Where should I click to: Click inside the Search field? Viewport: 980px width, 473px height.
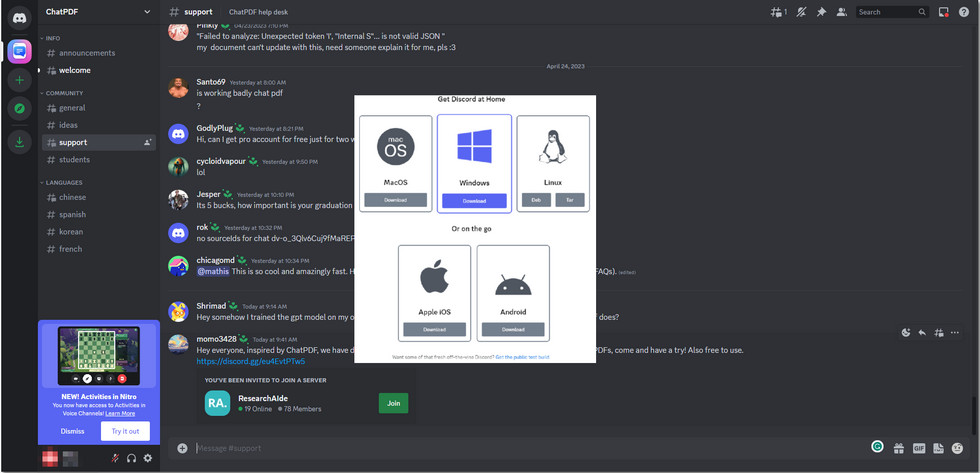pyautogui.click(x=892, y=12)
